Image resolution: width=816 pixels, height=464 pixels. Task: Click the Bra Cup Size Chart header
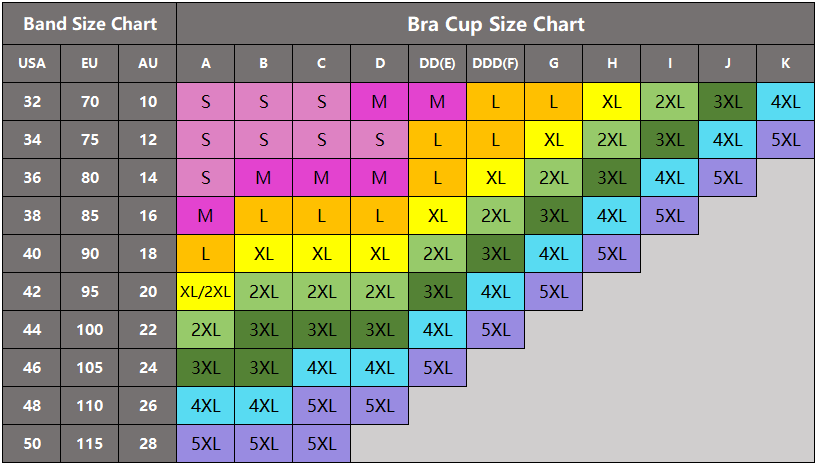(495, 24)
